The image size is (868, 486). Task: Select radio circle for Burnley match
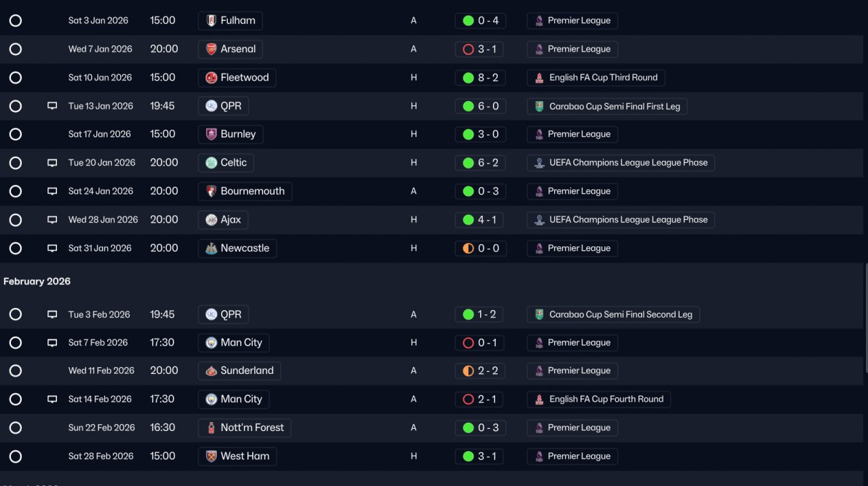pyautogui.click(x=16, y=134)
